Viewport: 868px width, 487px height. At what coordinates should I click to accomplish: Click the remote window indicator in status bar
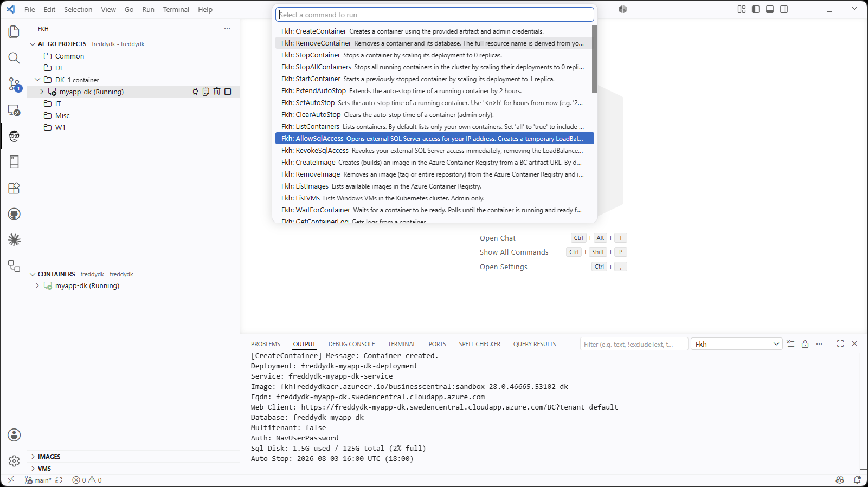click(x=10, y=480)
